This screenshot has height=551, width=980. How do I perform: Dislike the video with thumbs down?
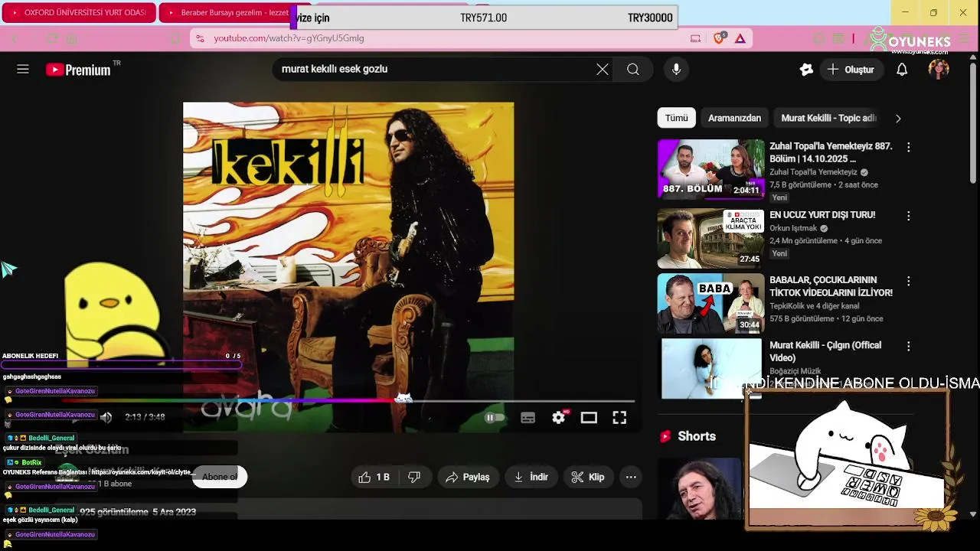414,477
